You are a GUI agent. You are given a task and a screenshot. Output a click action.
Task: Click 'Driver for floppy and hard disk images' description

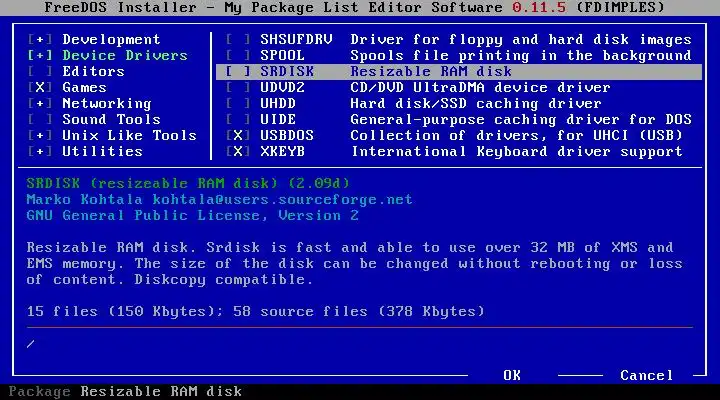pos(521,40)
